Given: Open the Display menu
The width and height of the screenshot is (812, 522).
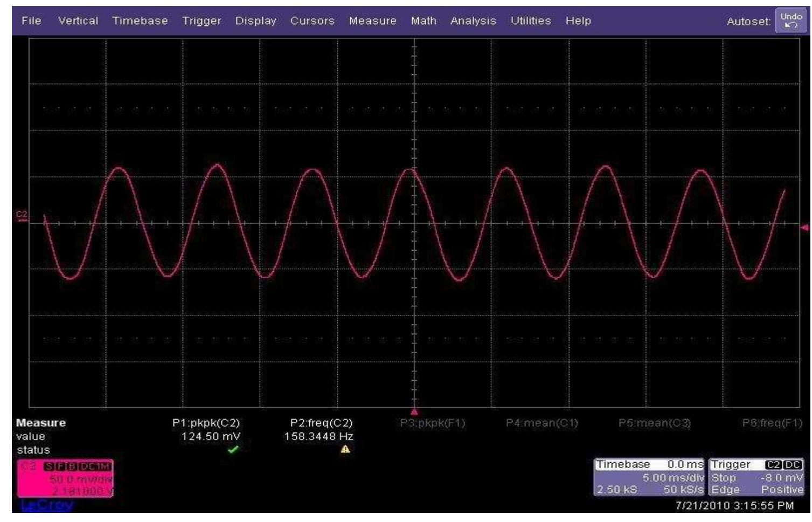Looking at the screenshot, I should pos(256,21).
